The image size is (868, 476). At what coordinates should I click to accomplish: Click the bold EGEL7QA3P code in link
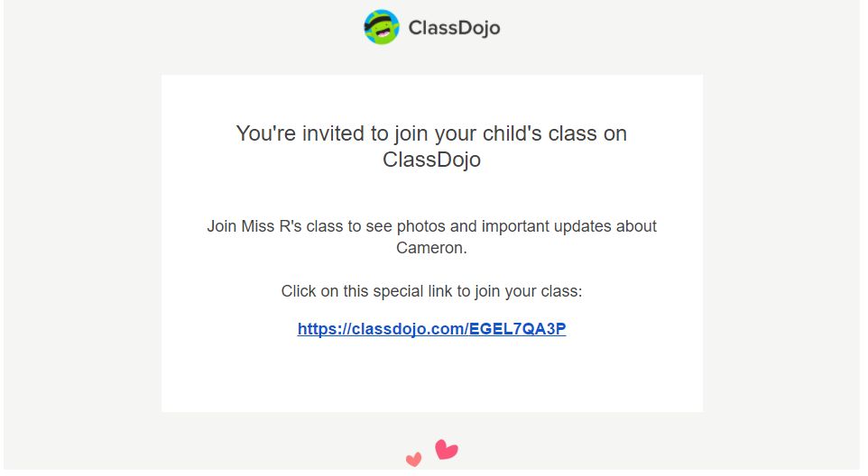pyautogui.click(x=517, y=329)
